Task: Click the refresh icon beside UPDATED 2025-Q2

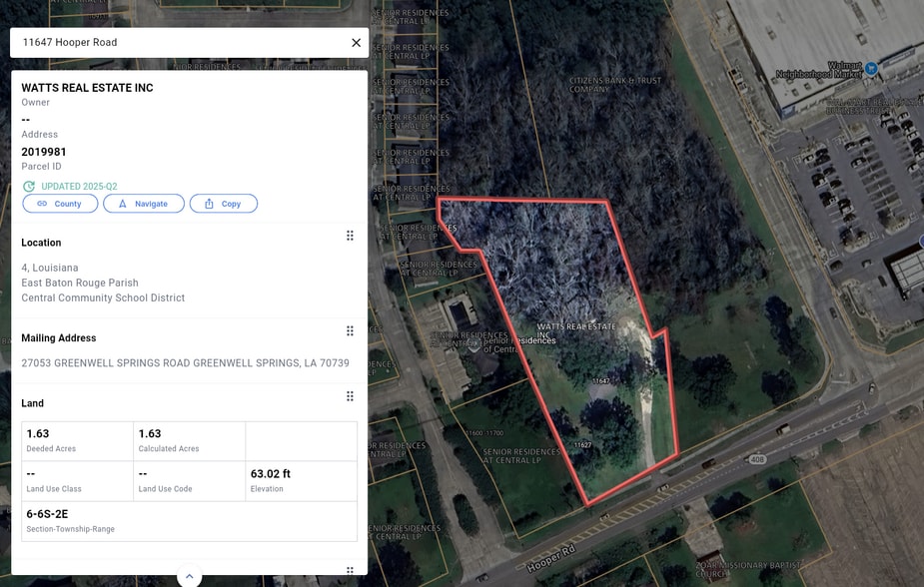Action: 28,186
